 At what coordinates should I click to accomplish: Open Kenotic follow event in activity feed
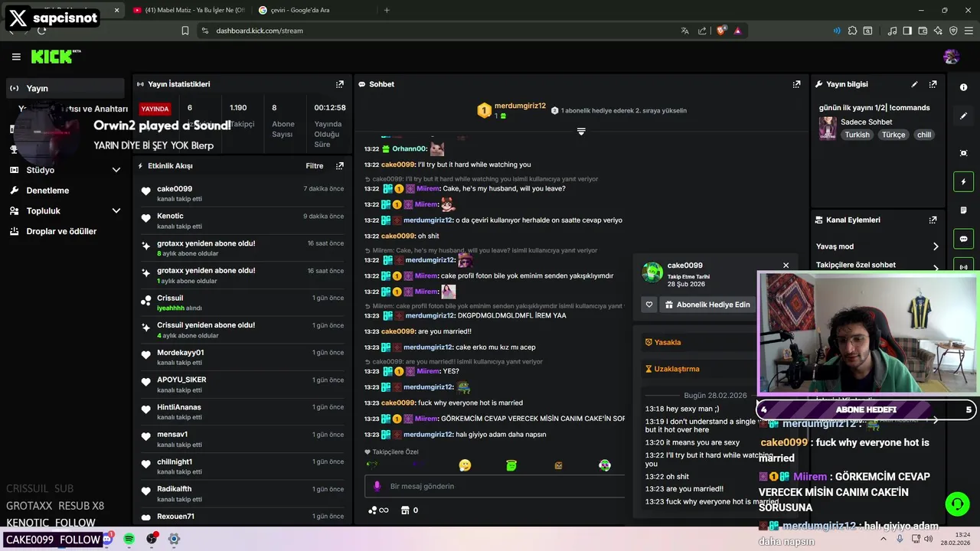(x=243, y=221)
